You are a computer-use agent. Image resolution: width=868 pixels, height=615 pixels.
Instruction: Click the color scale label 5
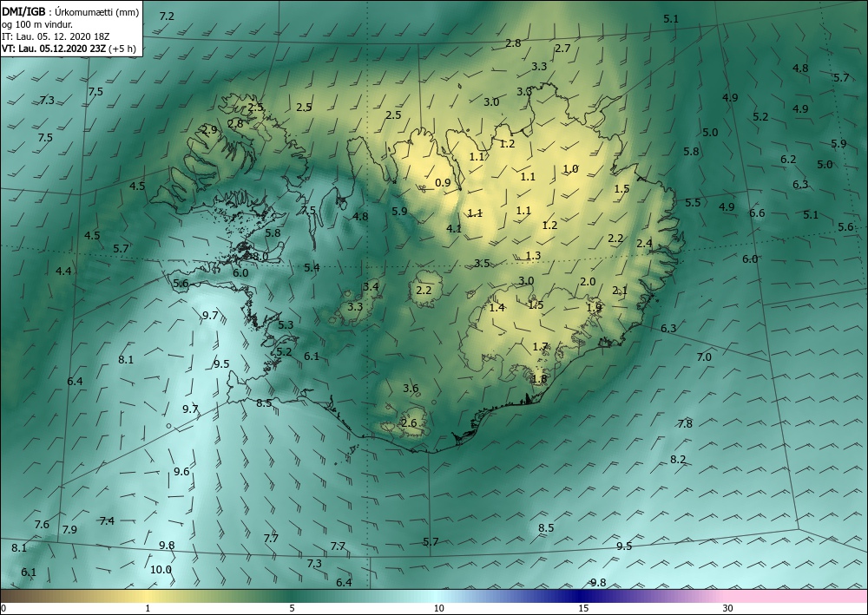(x=292, y=608)
